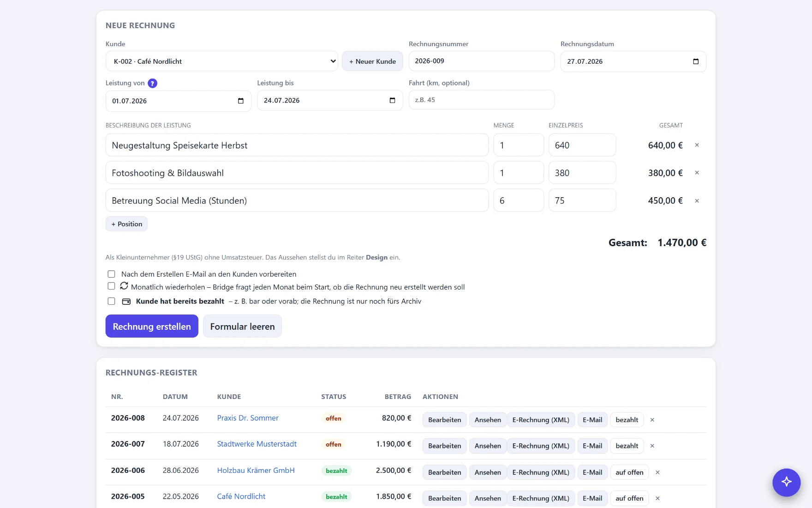This screenshot has height=508, width=812.
Task: Click the offen status badge for 2026-008
Action: point(334,418)
